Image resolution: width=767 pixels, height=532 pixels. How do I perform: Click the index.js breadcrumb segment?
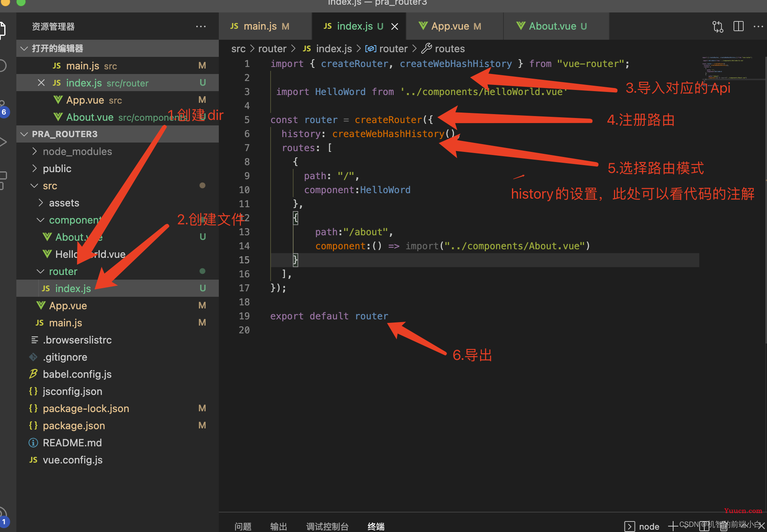327,49
